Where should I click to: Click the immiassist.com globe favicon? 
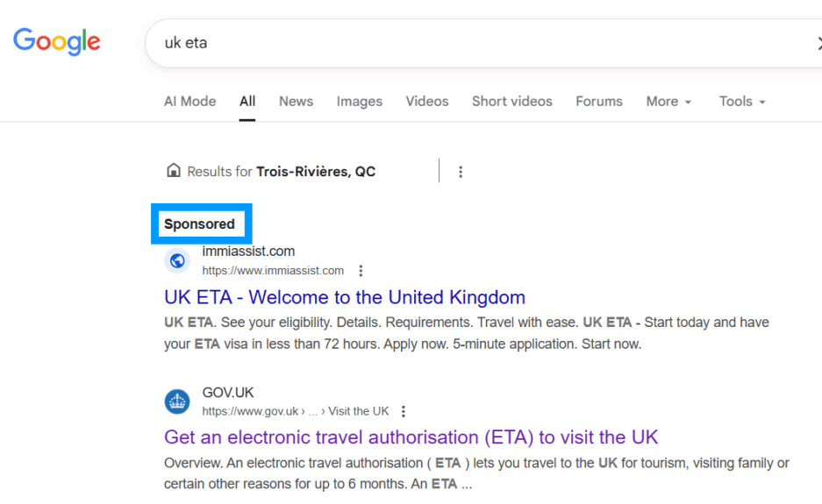point(177,260)
